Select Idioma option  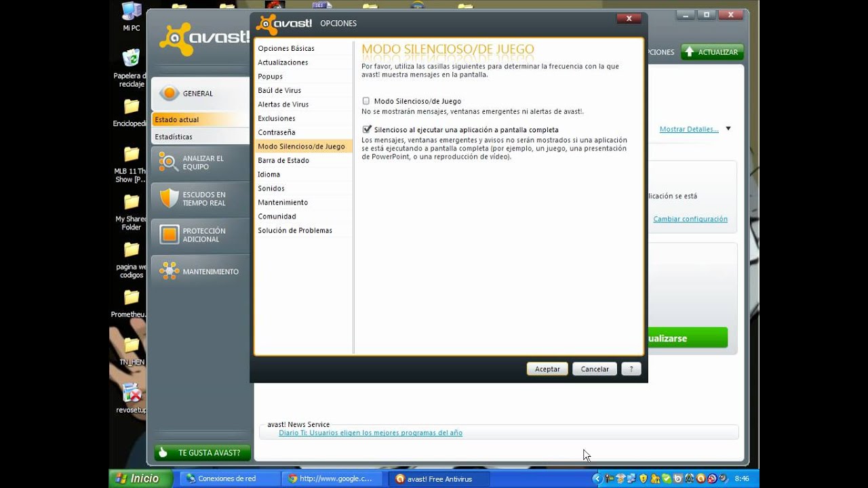[304, 174]
